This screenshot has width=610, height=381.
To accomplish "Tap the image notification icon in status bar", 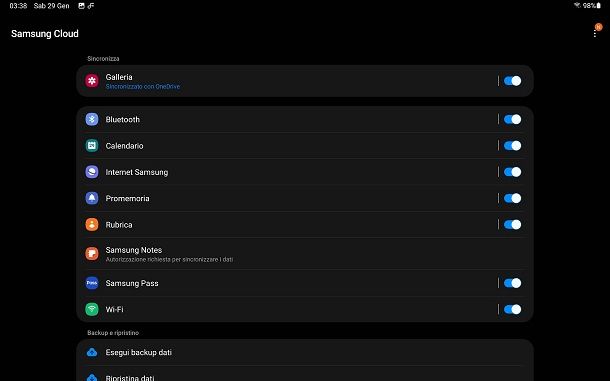I will (81, 6).
